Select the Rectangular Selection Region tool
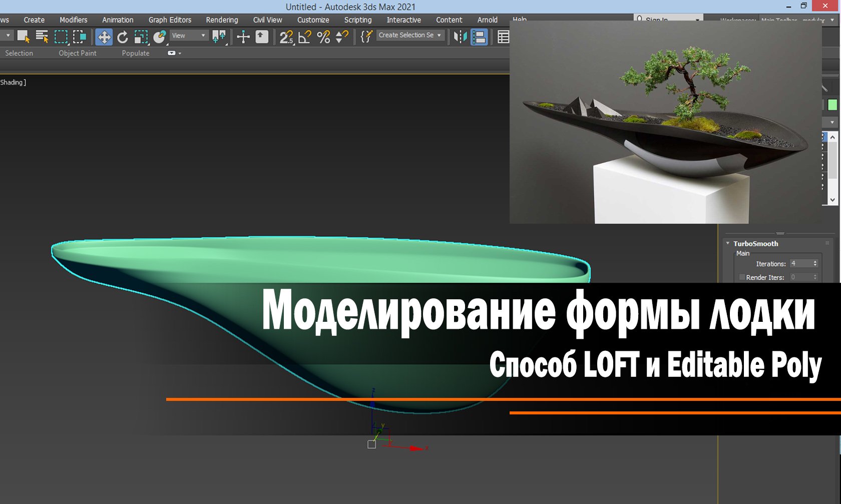This screenshot has height=504, width=841. coord(61,36)
